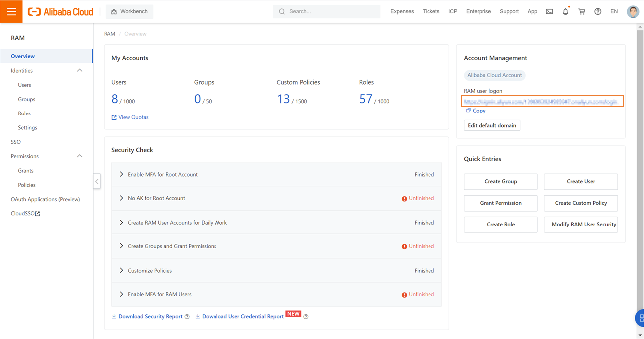Click the RAM breadcrumb link
This screenshot has height=339, width=644.
tap(109, 34)
